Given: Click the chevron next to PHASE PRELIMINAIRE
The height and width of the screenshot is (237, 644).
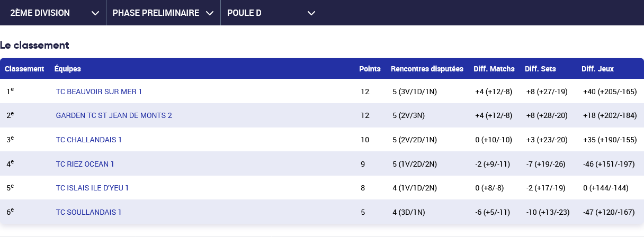Looking at the screenshot, I should tap(210, 13).
